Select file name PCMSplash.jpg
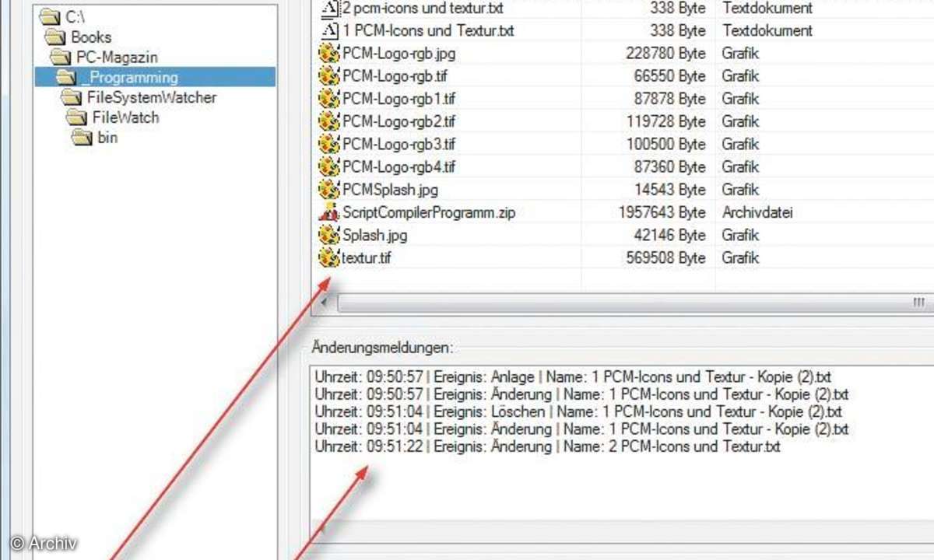The width and height of the screenshot is (934, 560). (x=390, y=189)
